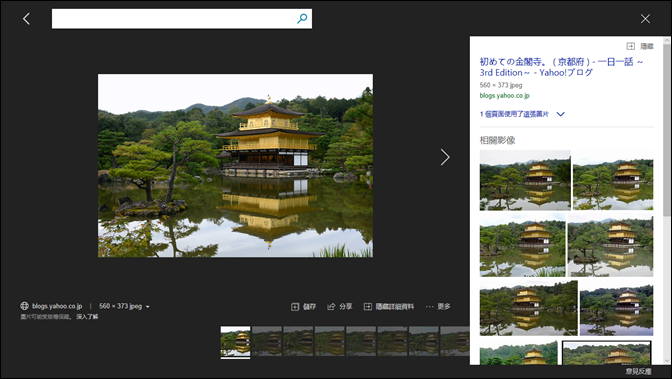This screenshot has width=672, height=379.
Task: Select the fourth filmstrip thumbnail
Action: [330, 341]
